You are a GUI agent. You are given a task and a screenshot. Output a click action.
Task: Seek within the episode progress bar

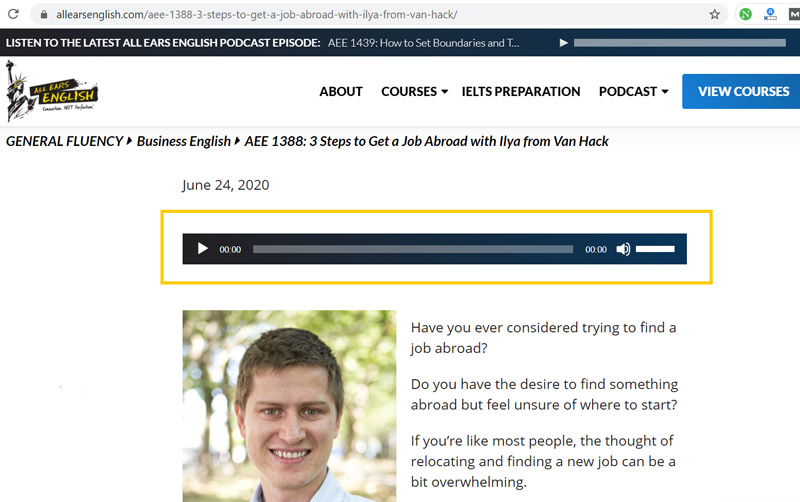pos(412,249)
